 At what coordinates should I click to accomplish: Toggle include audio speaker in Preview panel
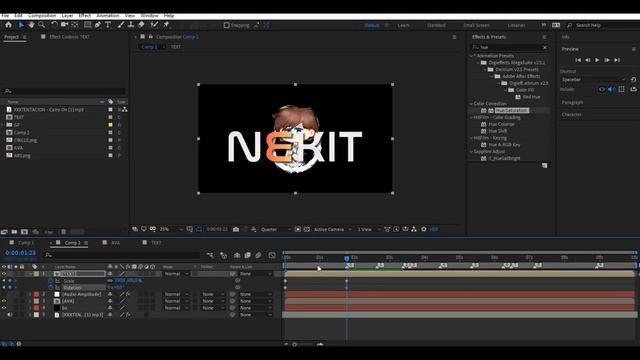click(x=611, y=89)
